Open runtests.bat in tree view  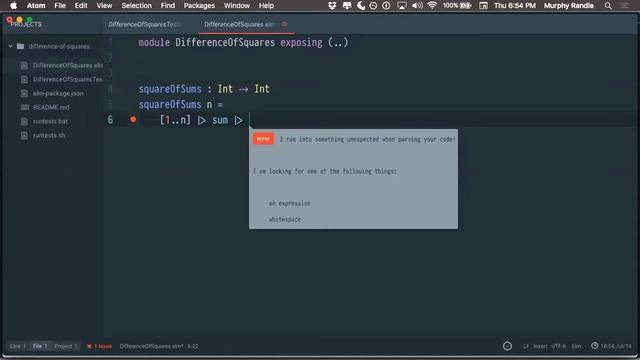coord(50,121)
